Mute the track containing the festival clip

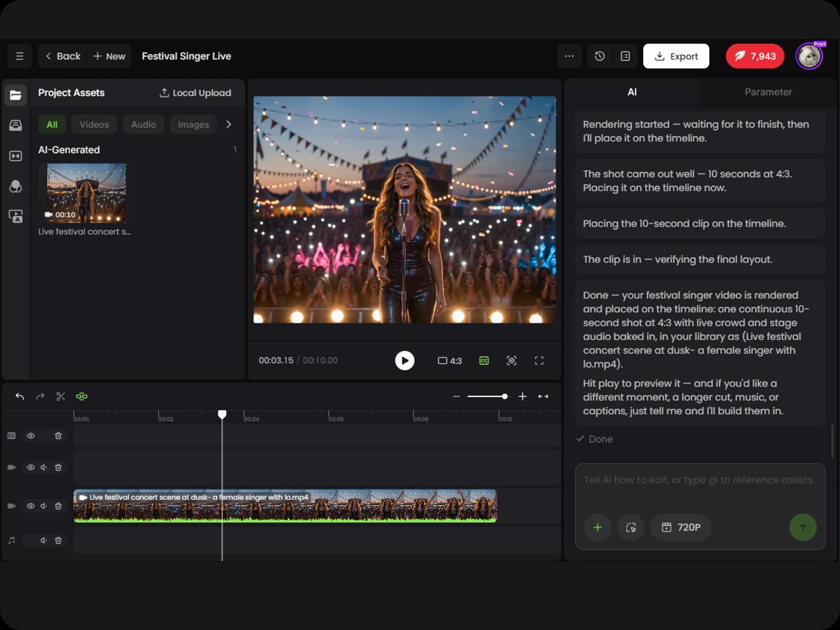[x=44, y=506]
